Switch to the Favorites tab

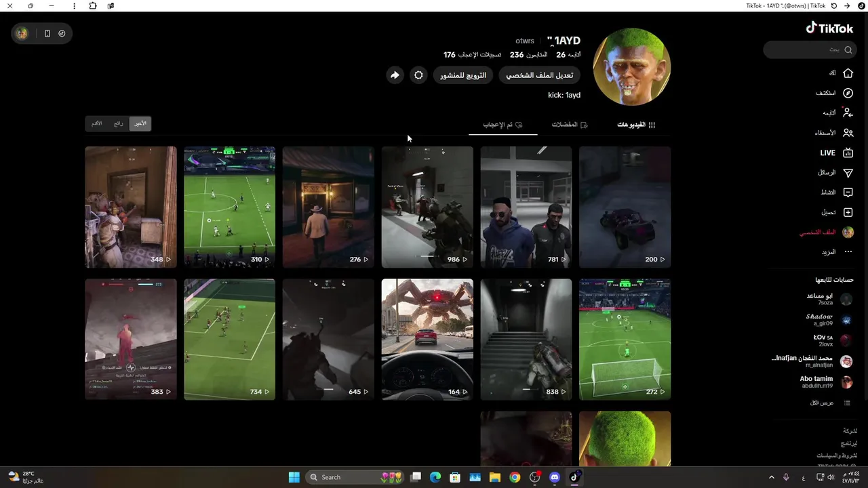point(570,125)
